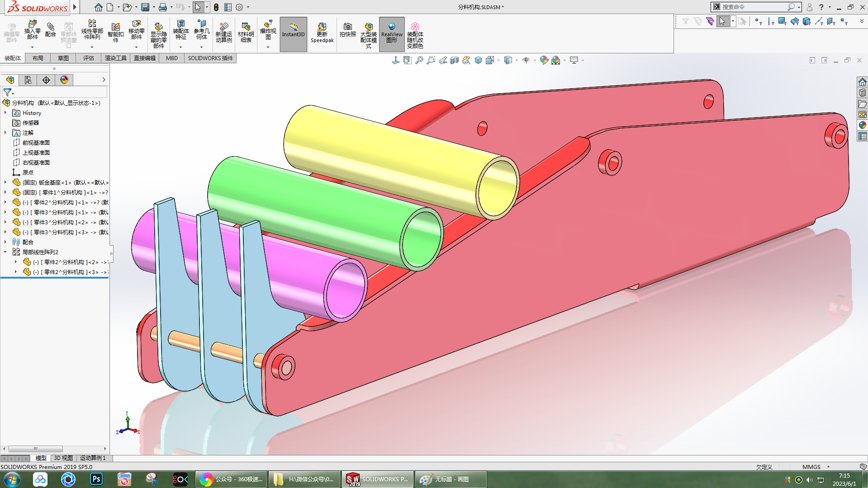868x488 pixels.
Task: Click the 插入零部件 insert components tool
Action: pyautogui.click(x=32, y=30)
